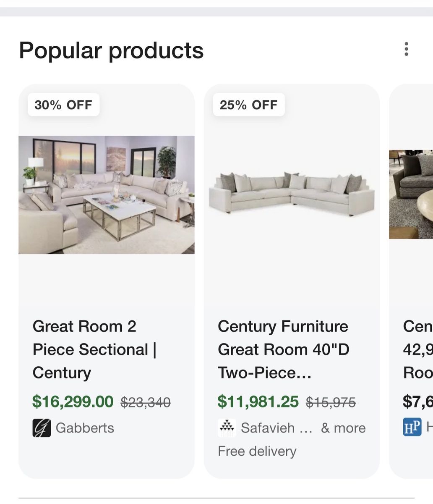The image size is (433, 504).
Task: Open the white-background L-shaped sectional image
Action: (x=292, y=192)
